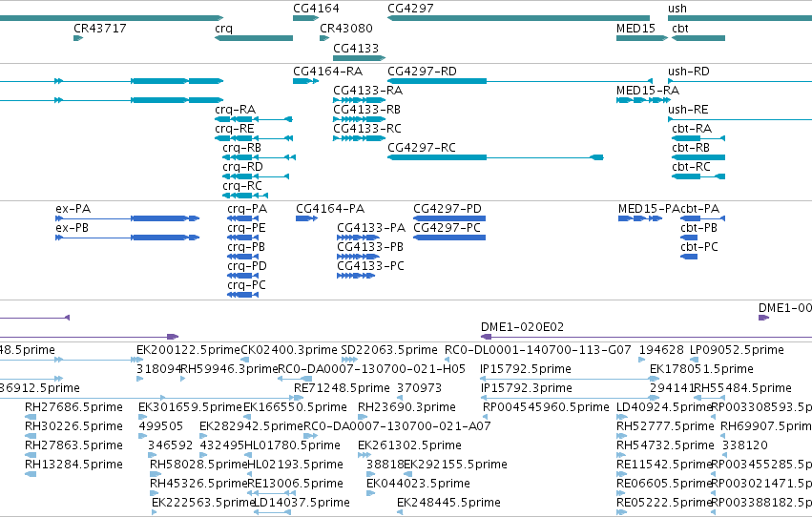Click the cbt-RA transcript
Image resolution: width=812 pixels, height=517 pixels.
tap(698, 138)
